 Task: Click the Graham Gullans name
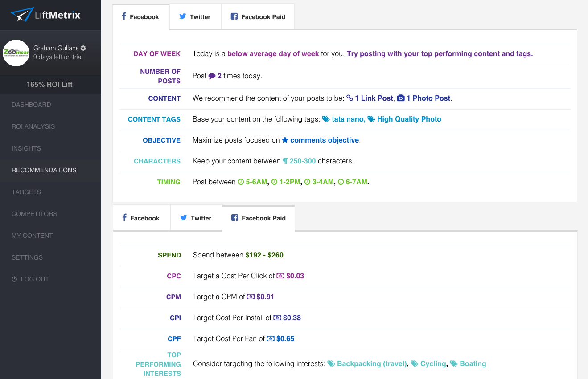coord(56,48)
